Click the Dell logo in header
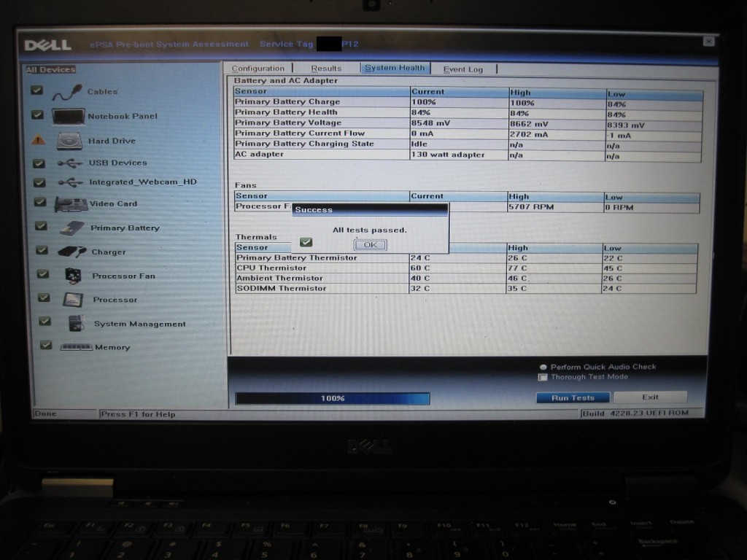Viewport: 747px width, 560px height. (47, 45)
